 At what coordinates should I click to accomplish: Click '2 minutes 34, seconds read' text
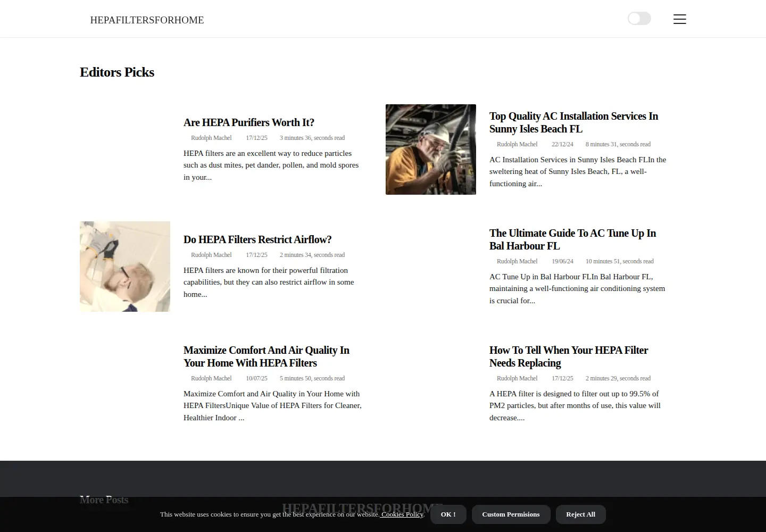click(312, 255)
